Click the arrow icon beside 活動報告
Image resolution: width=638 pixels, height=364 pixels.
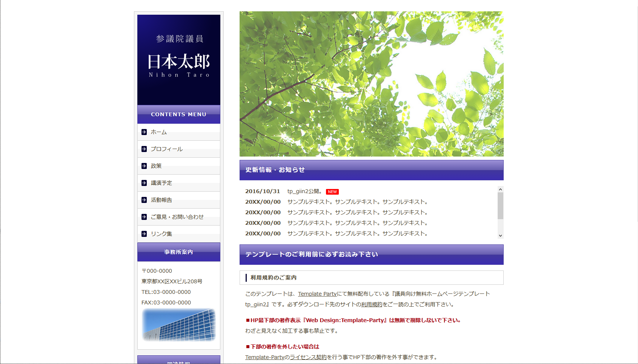point(144,200)
